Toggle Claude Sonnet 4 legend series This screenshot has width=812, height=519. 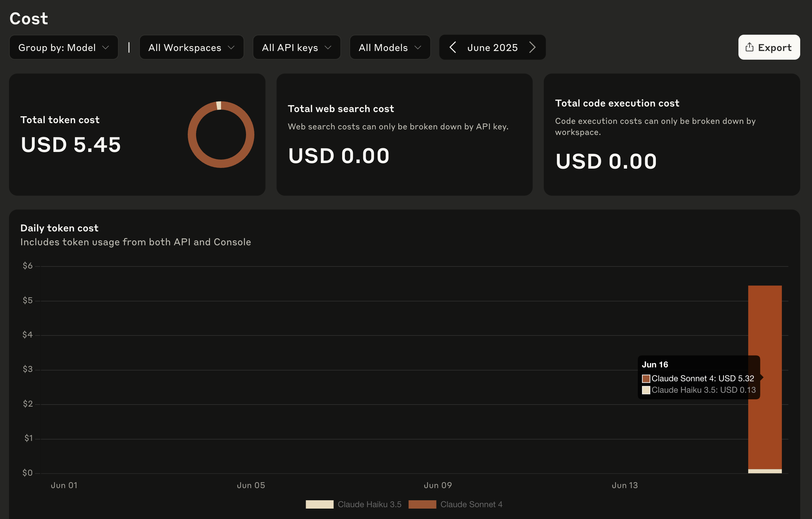tap(471, 504)
